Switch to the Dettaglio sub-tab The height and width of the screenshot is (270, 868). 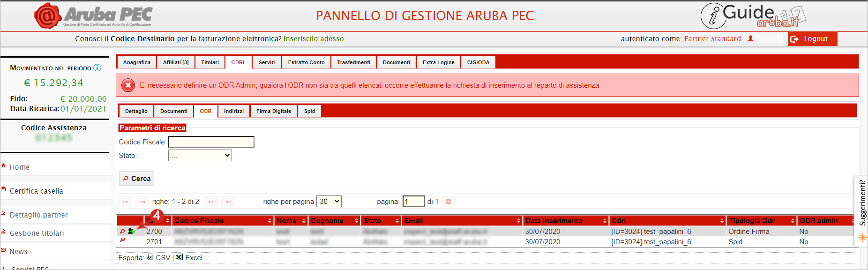pyautogui.click(x=136, y=111)
